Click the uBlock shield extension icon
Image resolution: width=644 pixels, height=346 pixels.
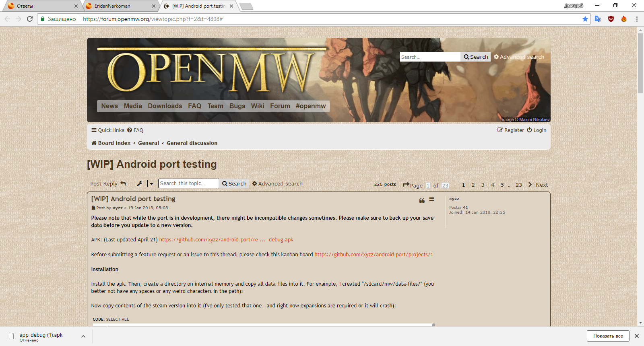pos(611,19)
